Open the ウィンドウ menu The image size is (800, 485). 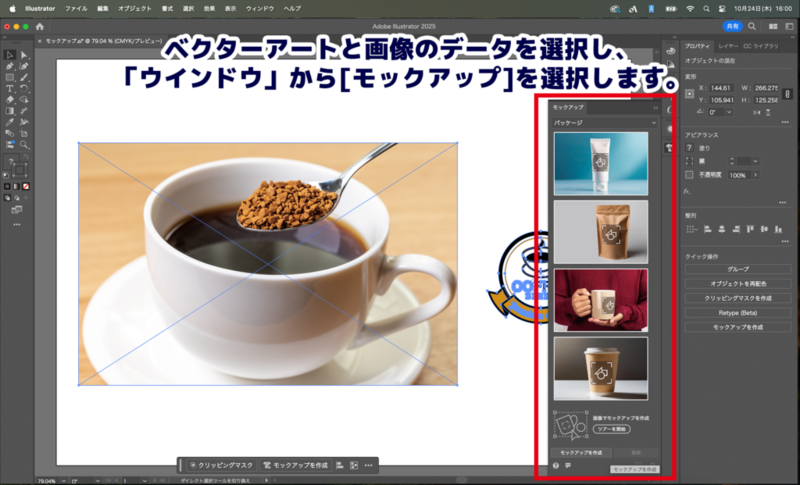coord(260,9)
